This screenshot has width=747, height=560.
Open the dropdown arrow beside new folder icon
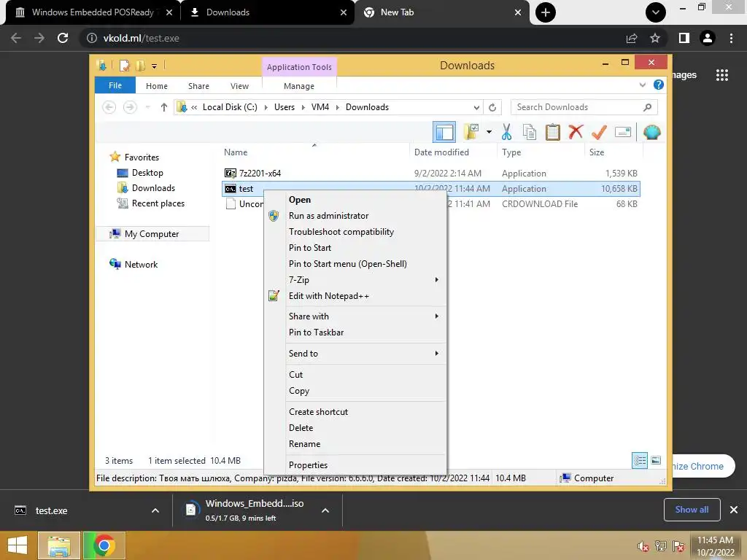coord(489,132)
